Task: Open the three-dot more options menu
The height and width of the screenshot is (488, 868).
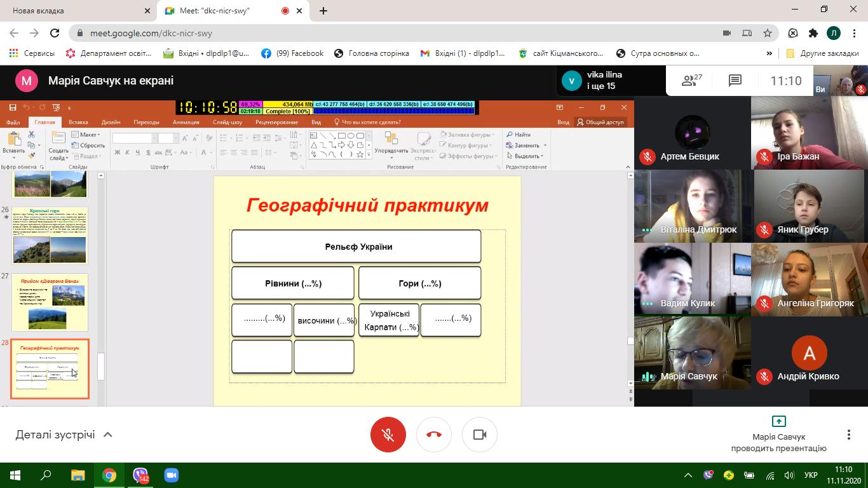Action: click(x=848, y=435)
